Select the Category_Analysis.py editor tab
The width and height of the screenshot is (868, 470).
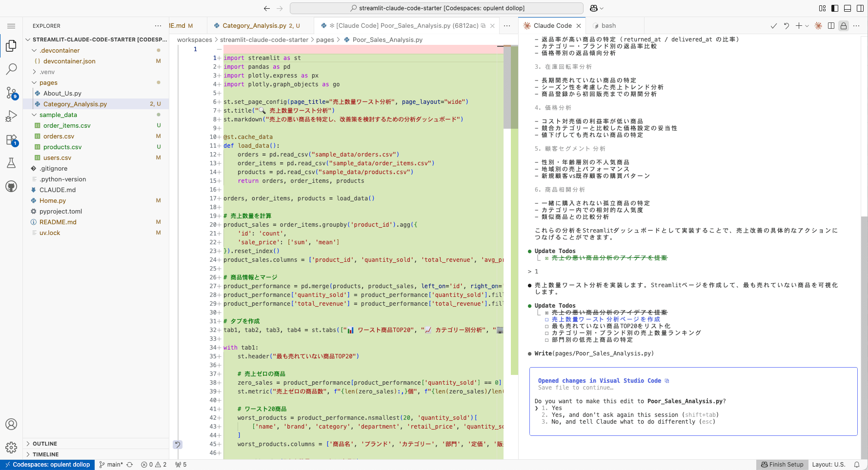[254, 26]
